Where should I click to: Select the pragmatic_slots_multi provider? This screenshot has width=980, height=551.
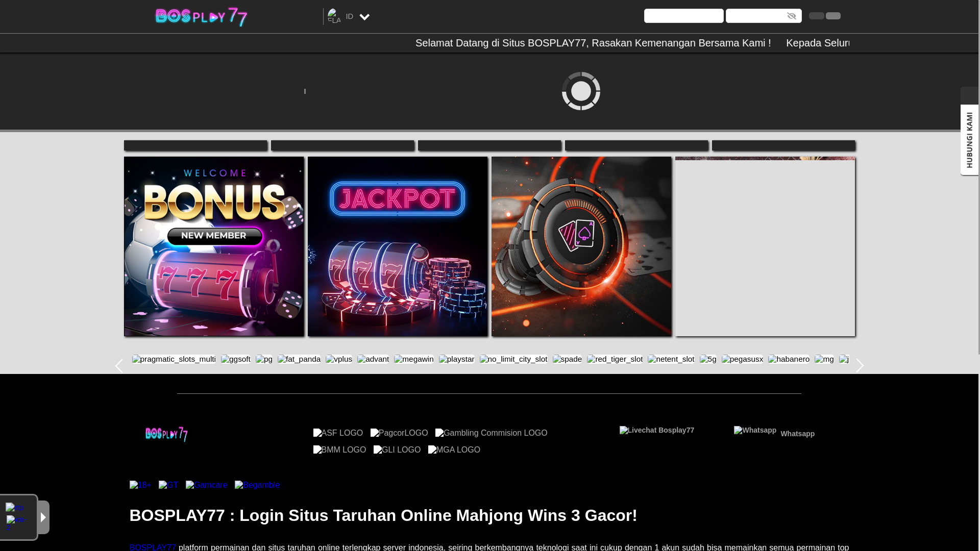[174, 359]
